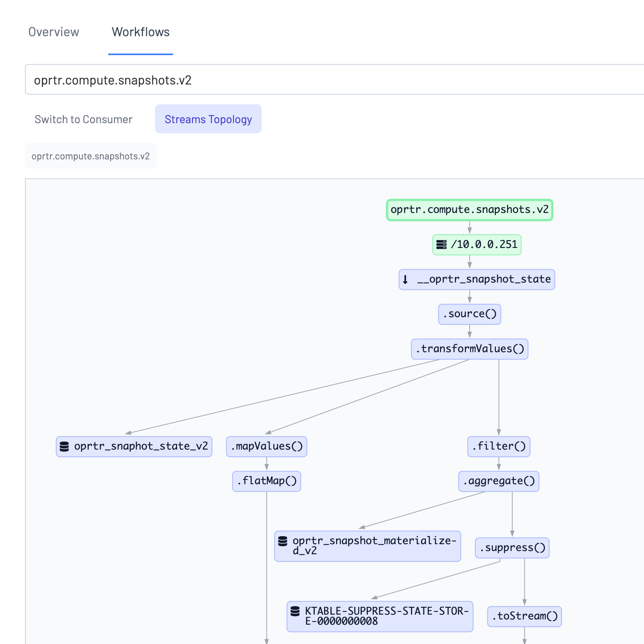This screenshot has height=644, width=644.
Task: Select the .filter() node
Action: point(499,446)
